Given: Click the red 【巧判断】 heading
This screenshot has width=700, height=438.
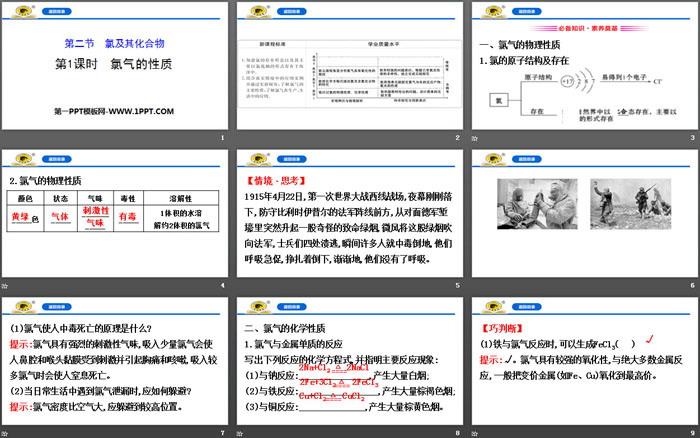Looking at the screenshot, I should tap(502, 328).
